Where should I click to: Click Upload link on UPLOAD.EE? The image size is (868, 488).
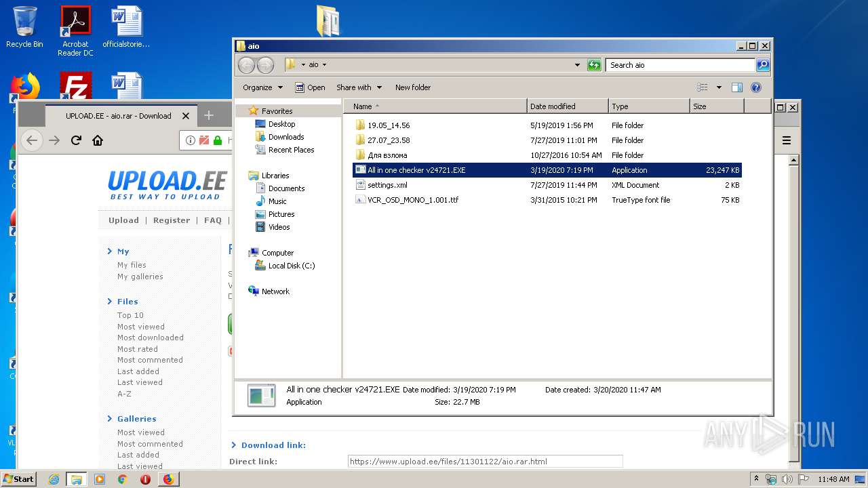click(123, 220)
